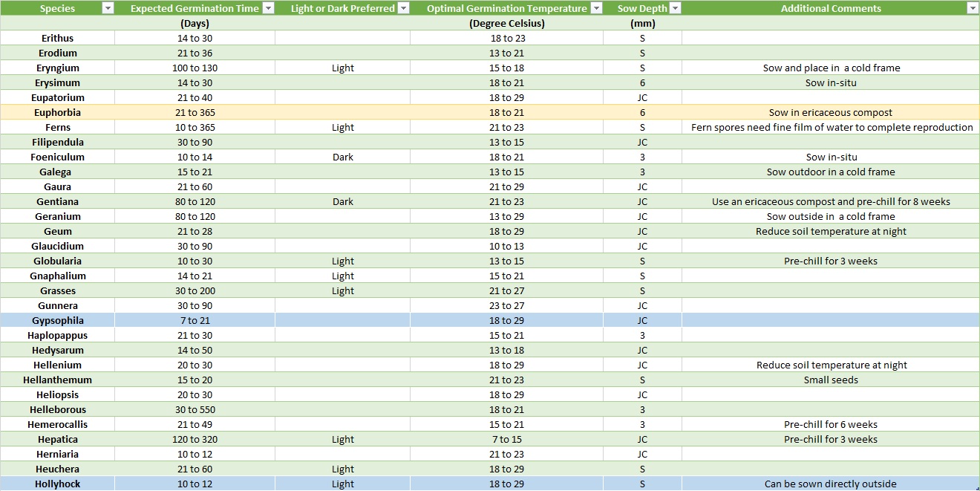Click the '23 to 27' temperature cell
This screenshot has height=491, width=980.
tap(506, 305)
